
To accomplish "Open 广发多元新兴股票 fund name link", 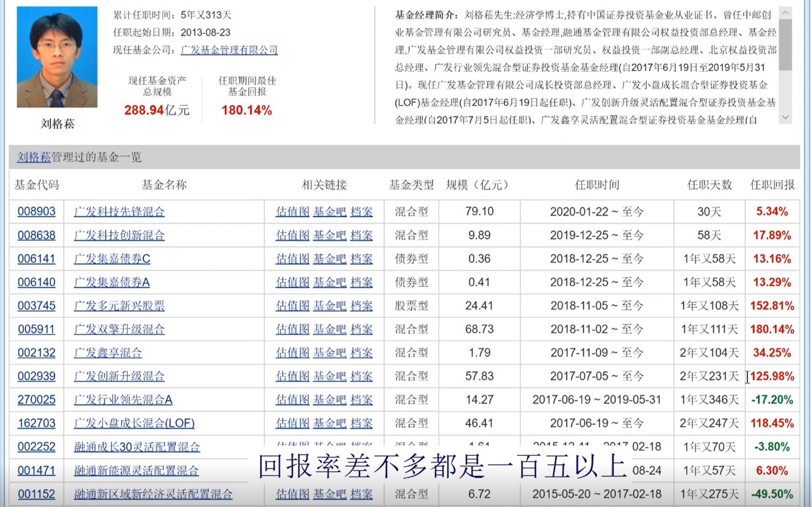I will pos(119,306).
